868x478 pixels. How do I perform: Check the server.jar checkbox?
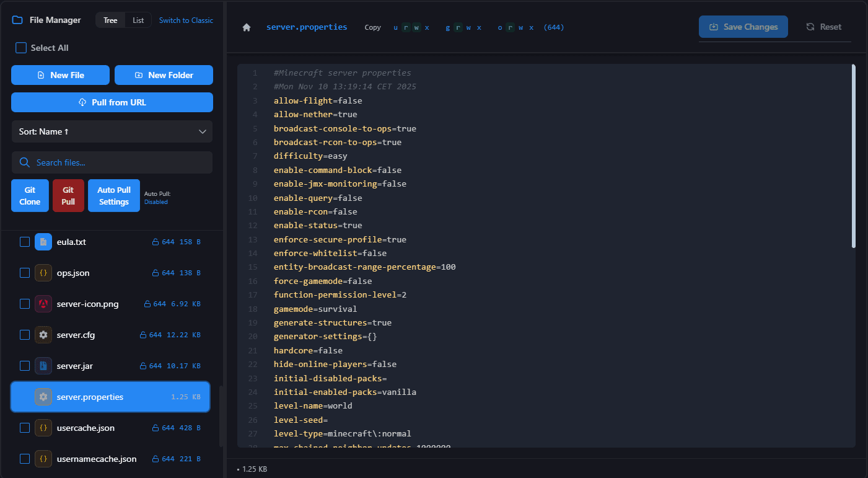[25, 366]
